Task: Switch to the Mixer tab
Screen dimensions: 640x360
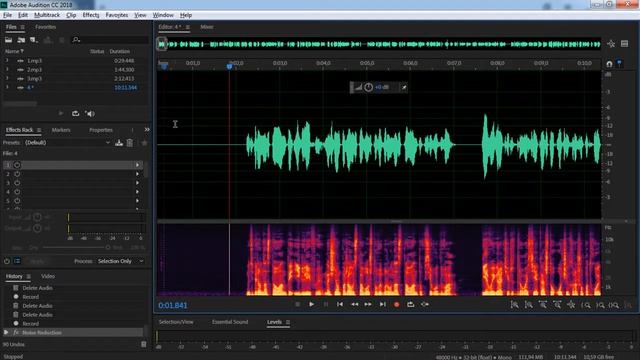Action: click(x=207, y=27)
